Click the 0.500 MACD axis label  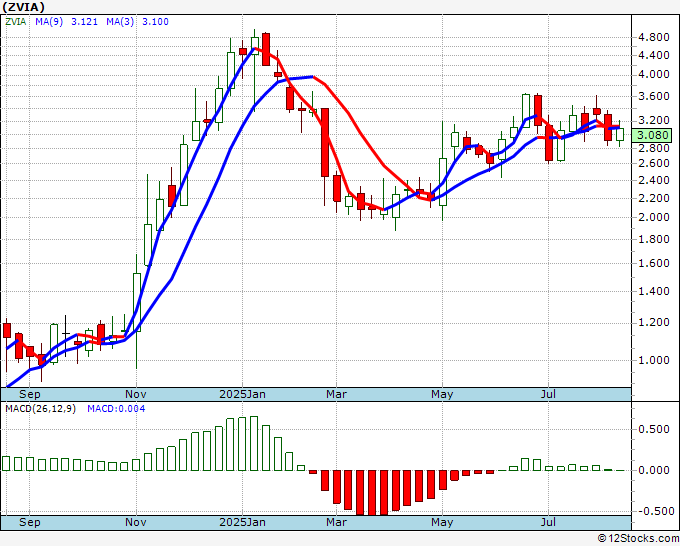pyautogui.click(x=654, y=429)
